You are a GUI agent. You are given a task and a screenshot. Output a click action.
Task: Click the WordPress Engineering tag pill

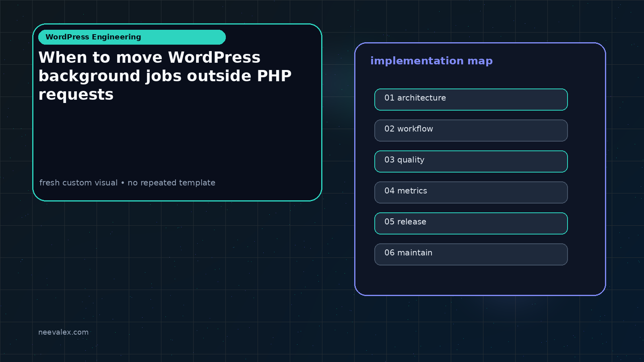[x=132, y=37]
